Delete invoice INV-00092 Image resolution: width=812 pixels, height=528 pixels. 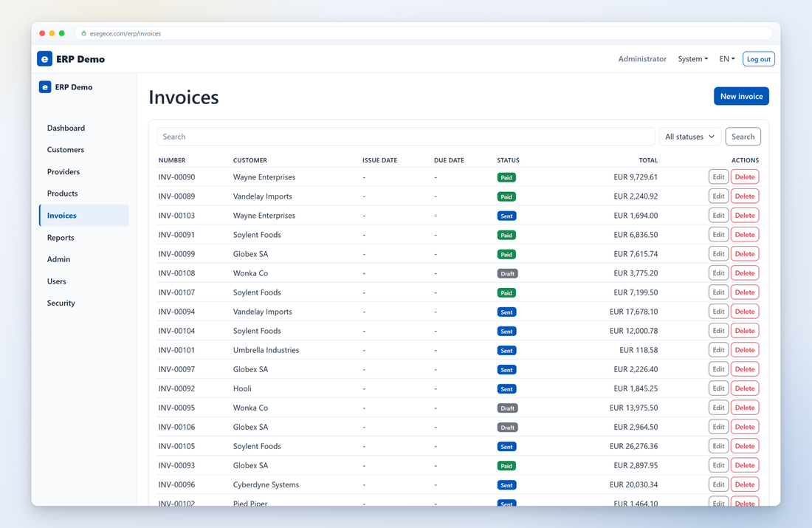click(x=745, y=388)
